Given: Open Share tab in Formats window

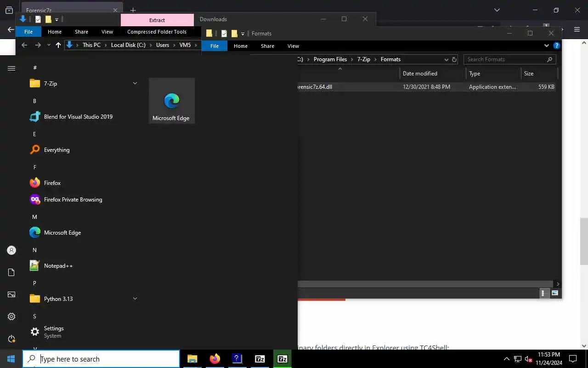Looking at the screenshot, I should (267, 46).
